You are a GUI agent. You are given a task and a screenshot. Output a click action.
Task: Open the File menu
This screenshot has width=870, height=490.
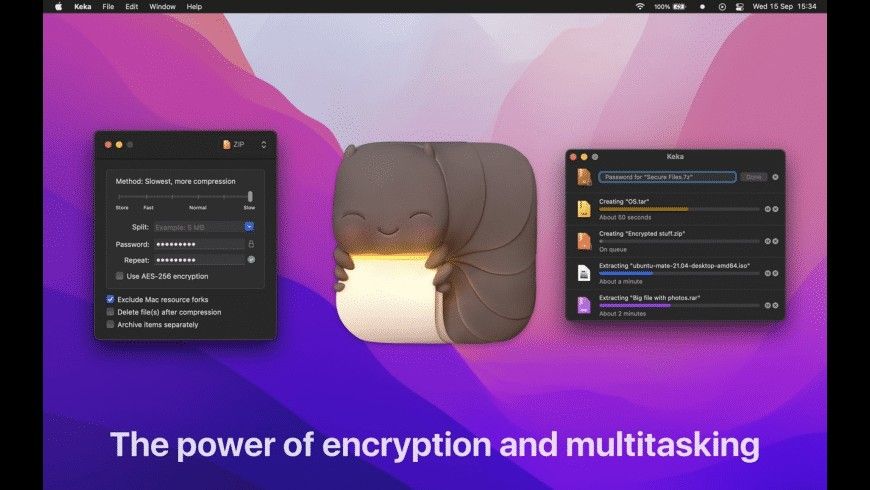click(108, 7)
